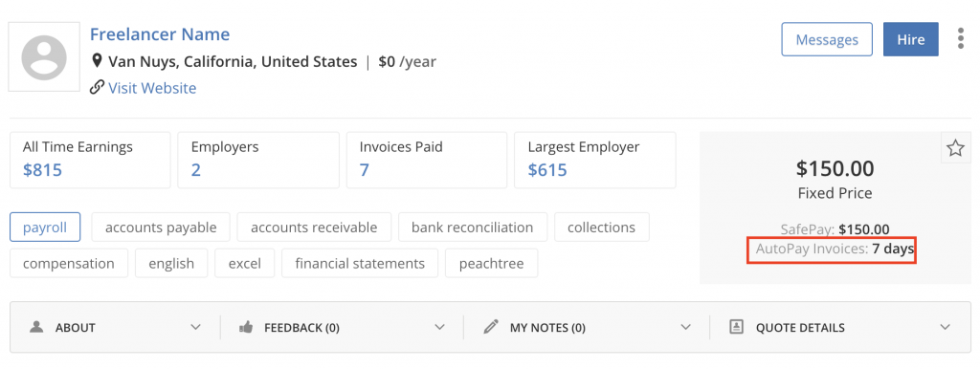980x369 pixels.
Task: Click the pencil icon for My Notes
Action: (491, 327)
